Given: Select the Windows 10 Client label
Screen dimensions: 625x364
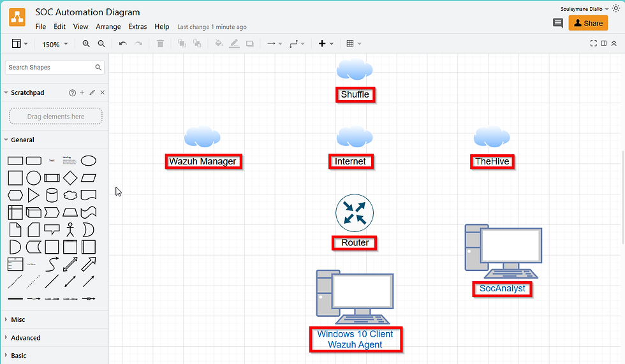Looking at the screenshot, I should coord(355,339).
